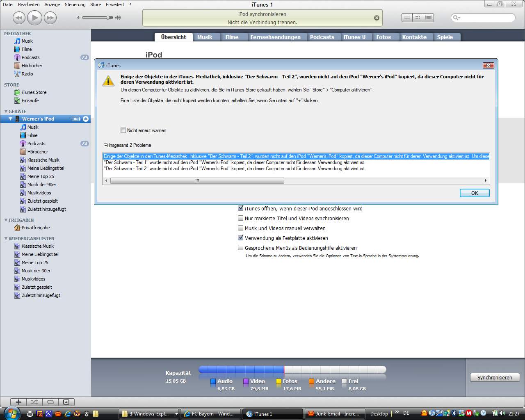
Task: Collapse the GERÄTE section
Action: click(6, 112)
